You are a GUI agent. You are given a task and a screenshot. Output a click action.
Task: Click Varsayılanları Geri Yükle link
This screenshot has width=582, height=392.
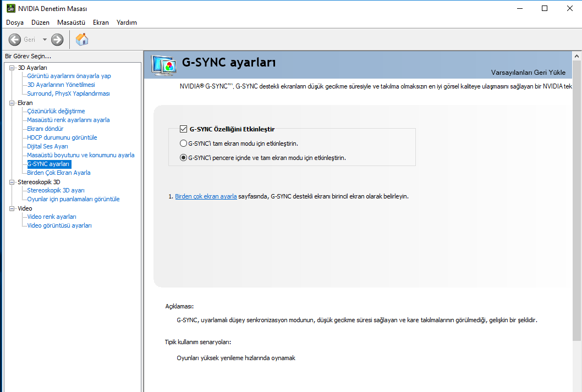[528, 73]
